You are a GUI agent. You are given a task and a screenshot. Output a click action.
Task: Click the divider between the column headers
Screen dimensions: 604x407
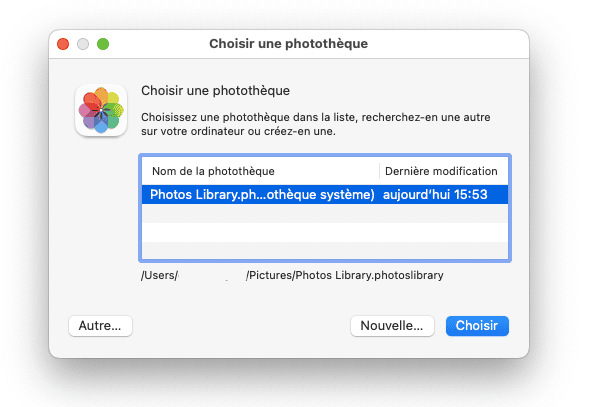tap(379, 171)
